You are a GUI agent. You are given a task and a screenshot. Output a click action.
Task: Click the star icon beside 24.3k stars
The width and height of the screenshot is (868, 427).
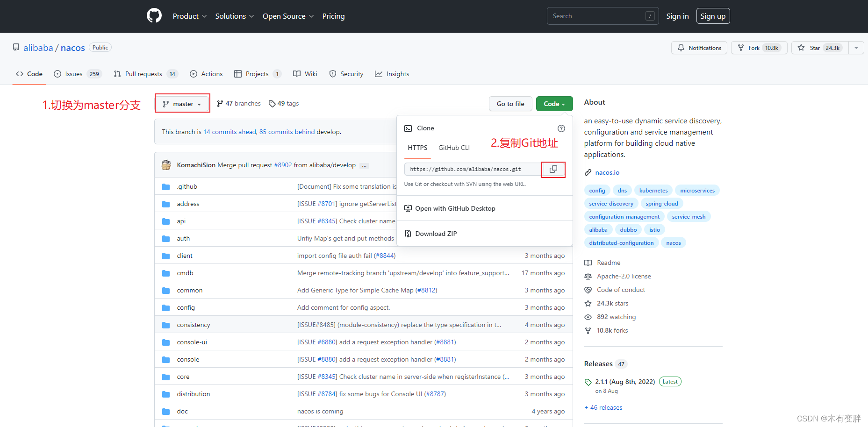tap(588, 304)
